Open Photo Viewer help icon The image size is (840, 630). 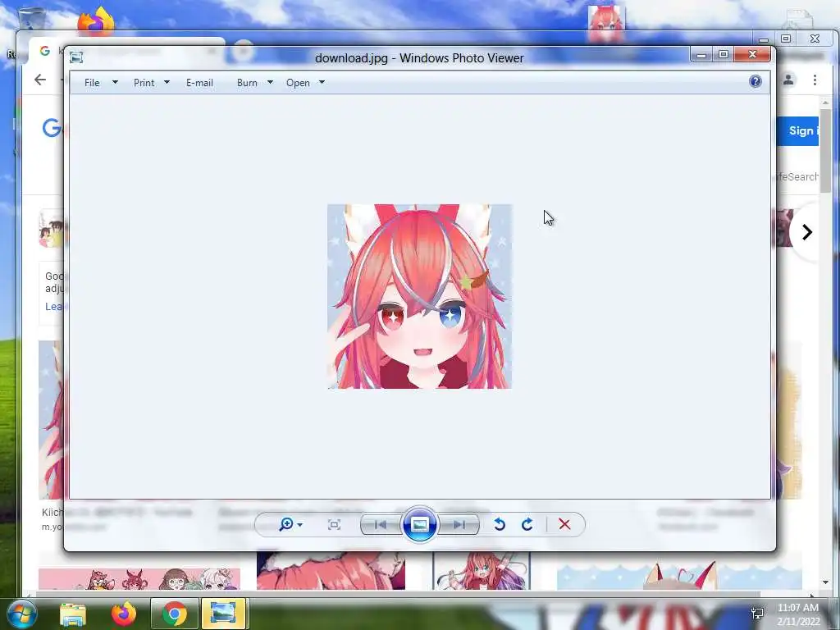click(756, 81)
